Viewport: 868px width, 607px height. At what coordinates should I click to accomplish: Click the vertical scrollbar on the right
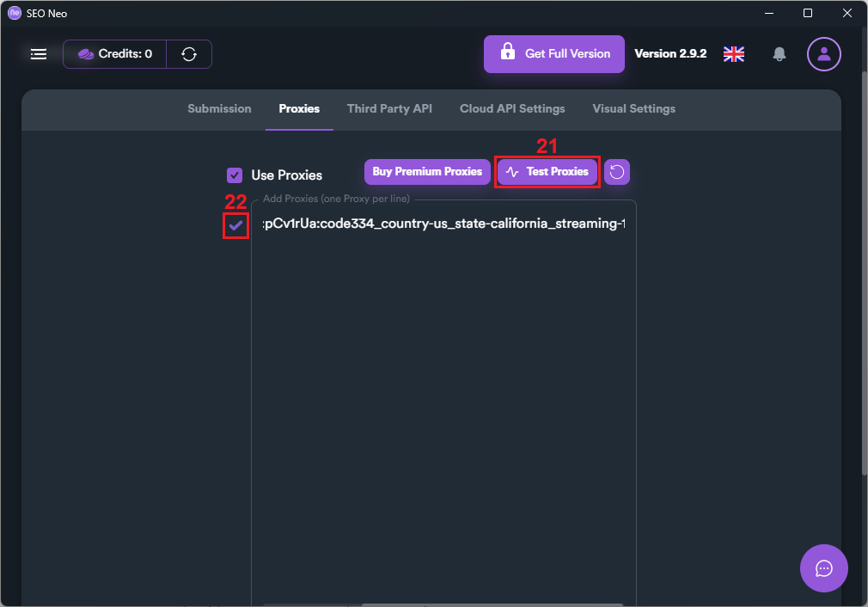864,272
